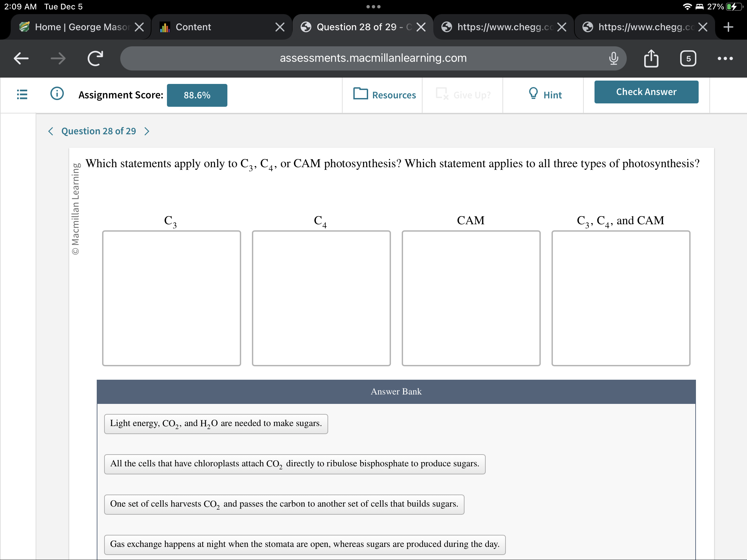
Task: Close the first chegg.com tab
Action: (x=562, y=27)
